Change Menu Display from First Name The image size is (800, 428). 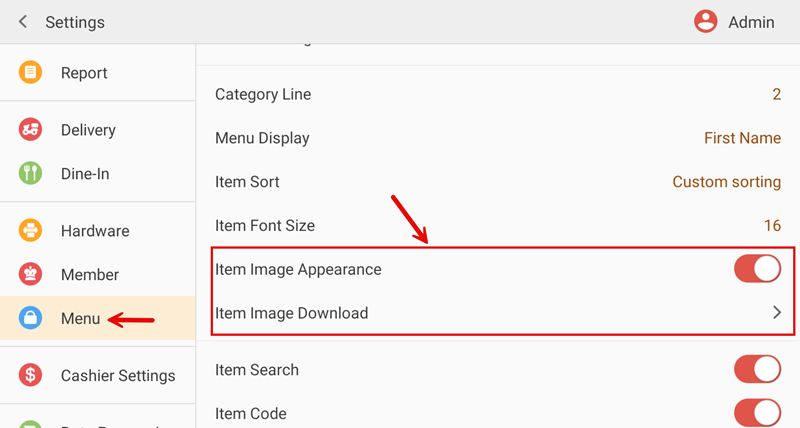point(742,138)
